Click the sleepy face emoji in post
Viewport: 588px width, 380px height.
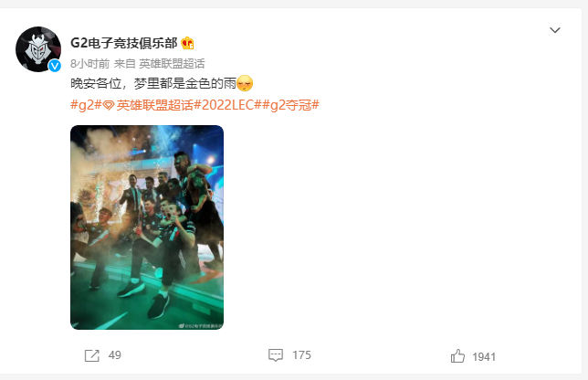[245, 83]
